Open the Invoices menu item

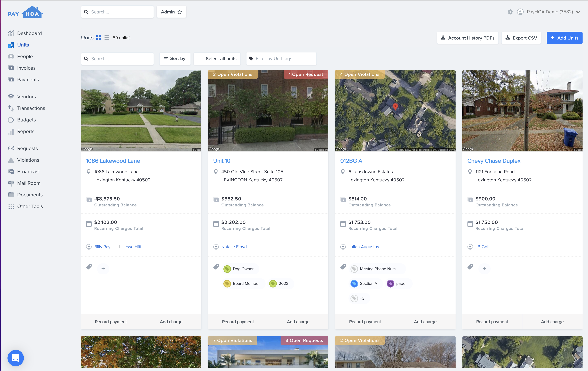point(26,68)
